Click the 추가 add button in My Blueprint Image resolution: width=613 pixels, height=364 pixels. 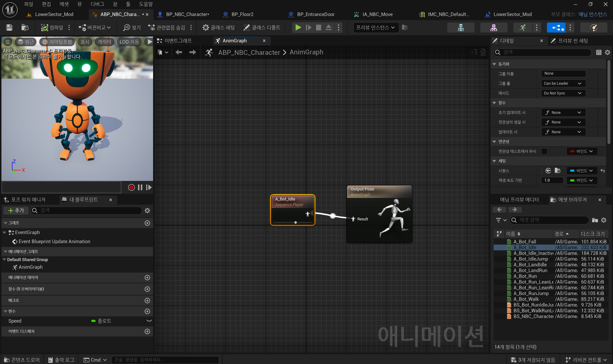(x=16, y=210)
